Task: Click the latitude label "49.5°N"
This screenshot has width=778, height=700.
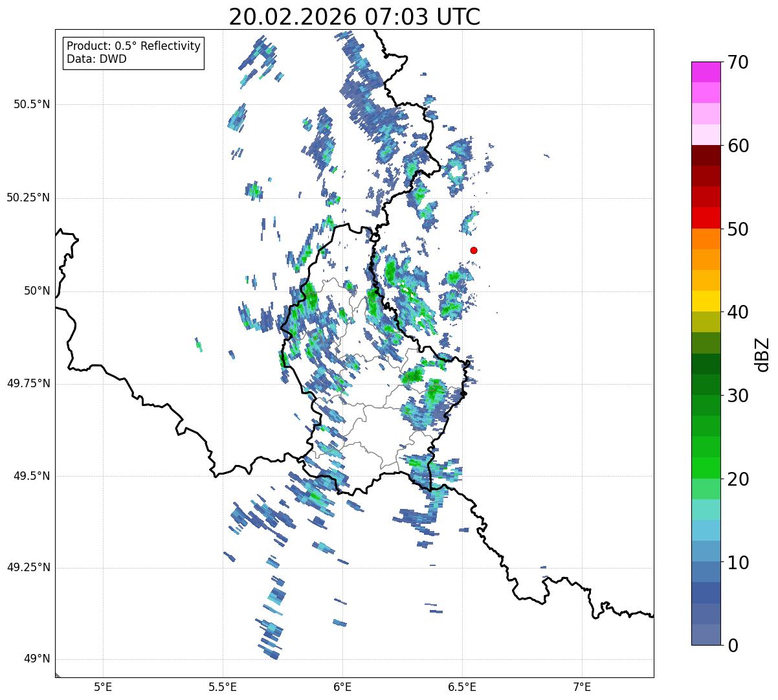Action: tap(32, 476)
